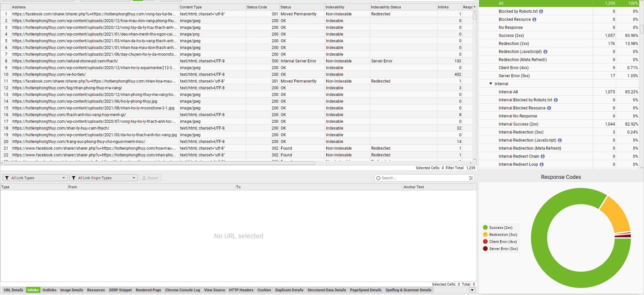
Task: Click the Export button in lower pane
Action: (x=150, y=178)
